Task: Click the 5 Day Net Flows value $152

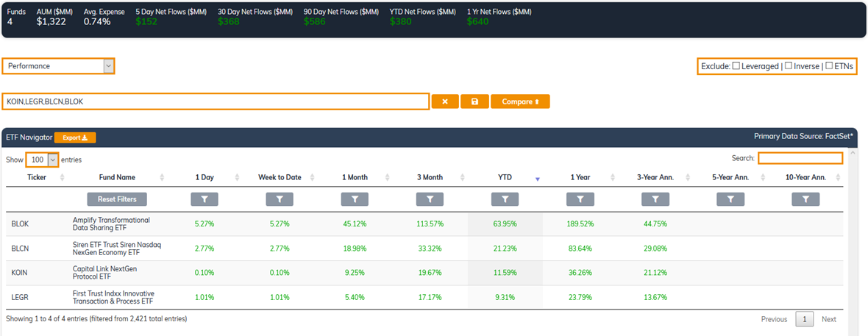Action: coord(146,21)
